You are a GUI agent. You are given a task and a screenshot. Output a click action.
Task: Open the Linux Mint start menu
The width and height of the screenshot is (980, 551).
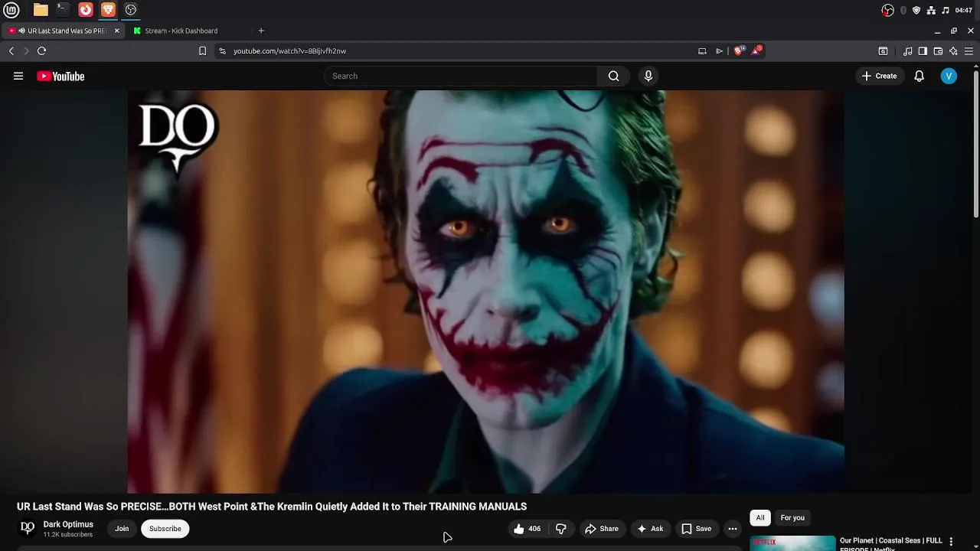click(11, 10)
